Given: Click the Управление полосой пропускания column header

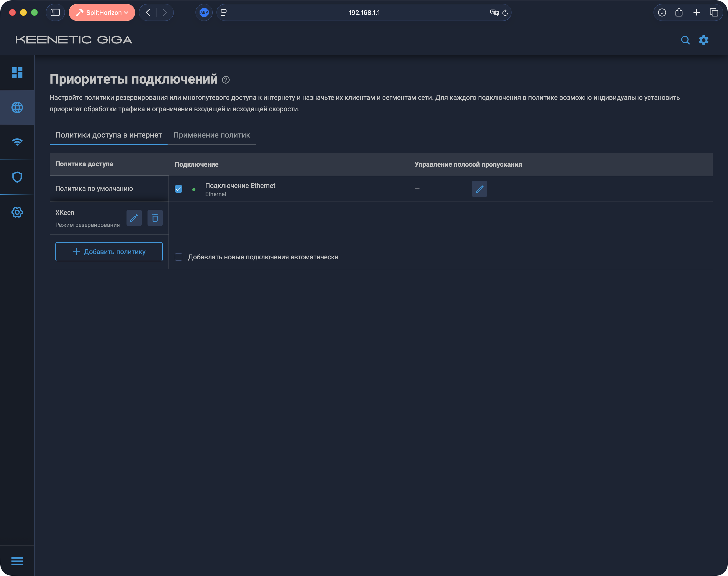Looking at the screenshot, I should 468,164.
